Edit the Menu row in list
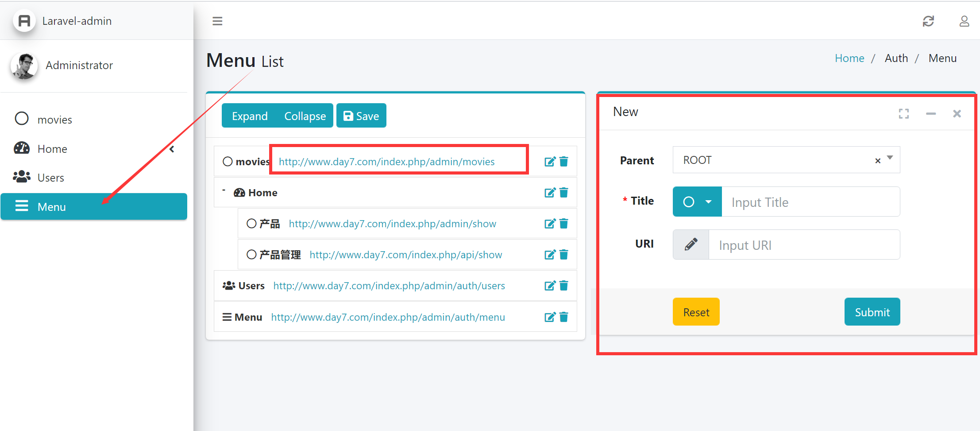 550,317
